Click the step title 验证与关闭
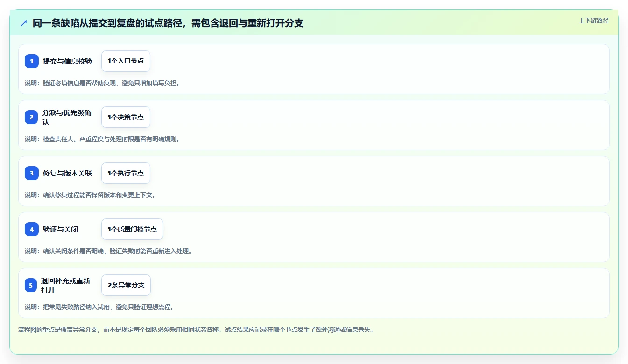The width and height of the screenshot is (628, 364). click(61, 229)
